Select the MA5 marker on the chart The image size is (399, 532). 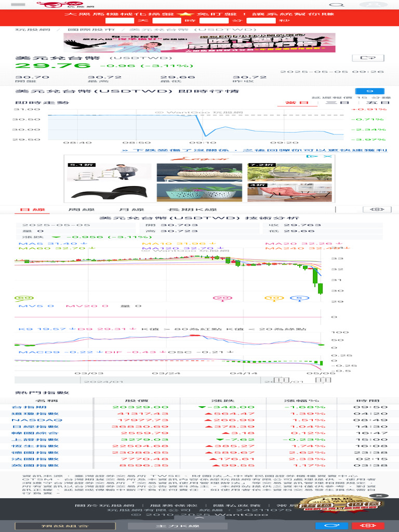300,298
